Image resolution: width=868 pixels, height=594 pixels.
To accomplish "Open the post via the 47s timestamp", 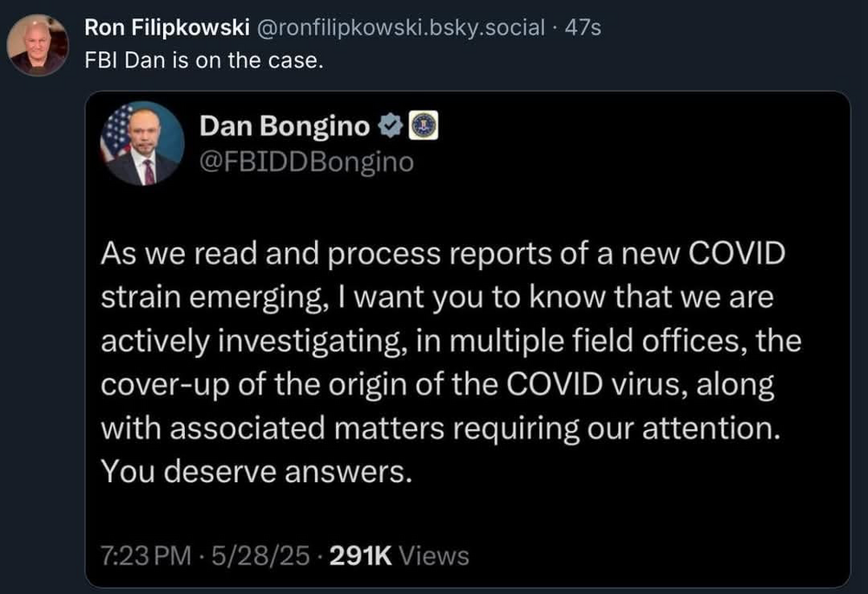I will click(582, 28).
